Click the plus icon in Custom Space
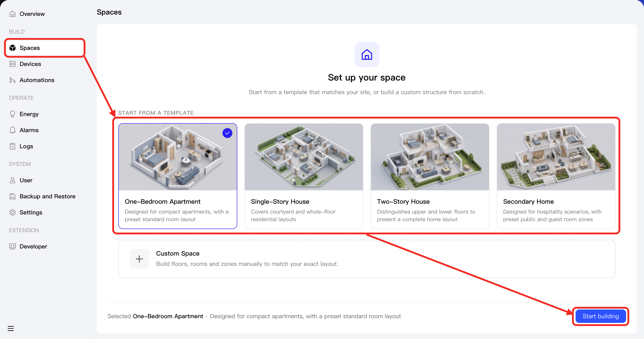 139,259
